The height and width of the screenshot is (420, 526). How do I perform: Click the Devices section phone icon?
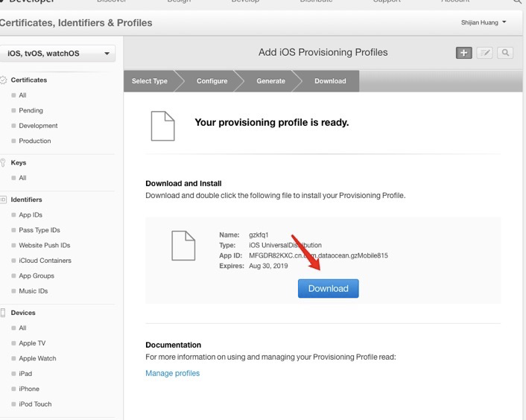point(4,313)
